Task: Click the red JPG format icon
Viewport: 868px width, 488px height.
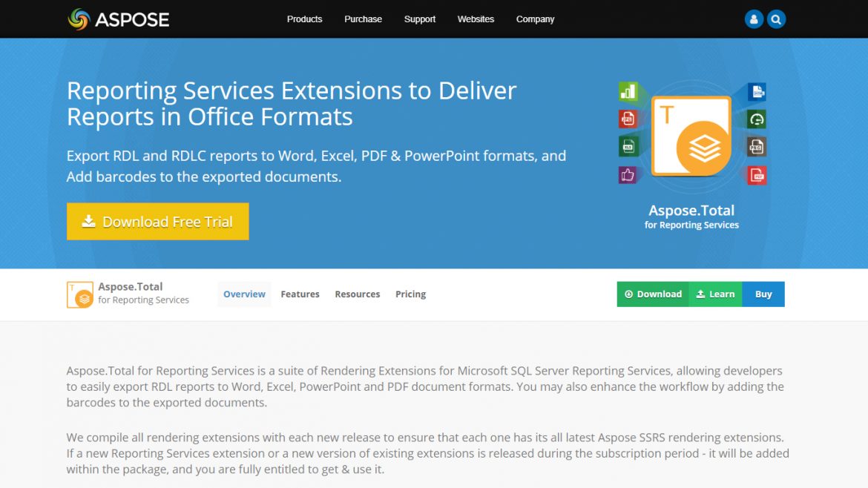Action: (x=627, y=118)
